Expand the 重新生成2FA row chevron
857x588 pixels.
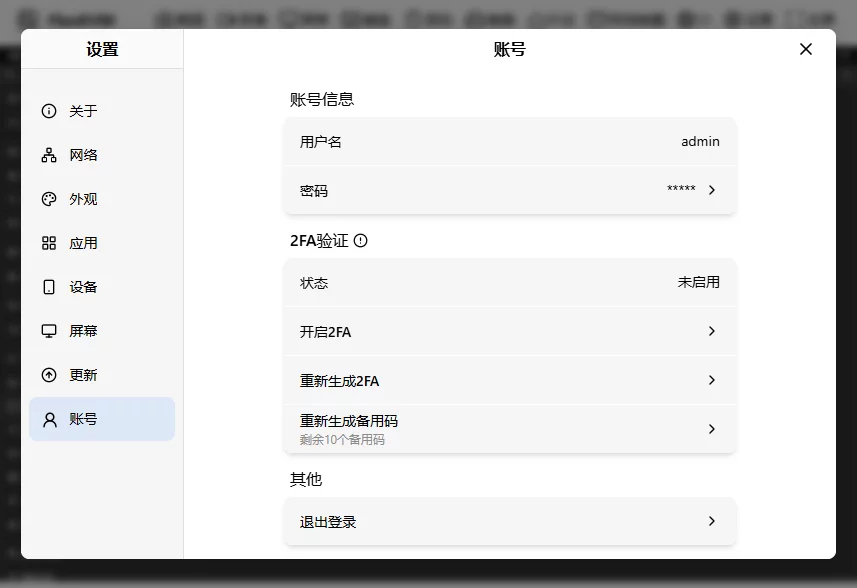point(712,380)
